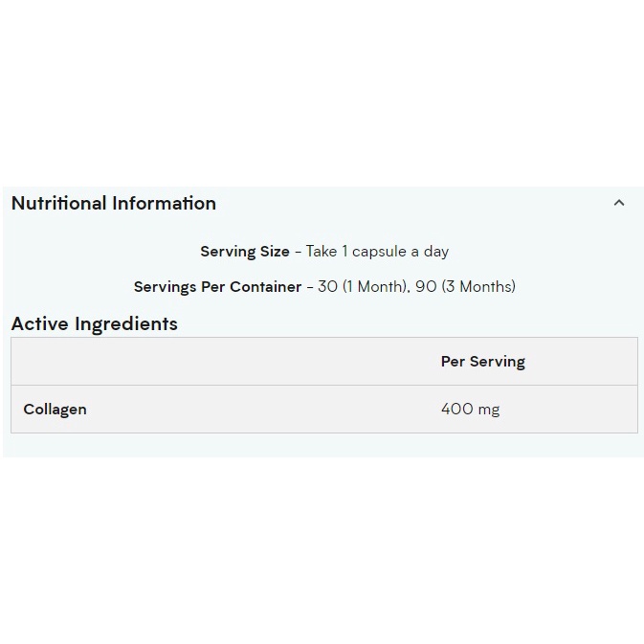Click the 'mg' unit after 400

[489, 411]
